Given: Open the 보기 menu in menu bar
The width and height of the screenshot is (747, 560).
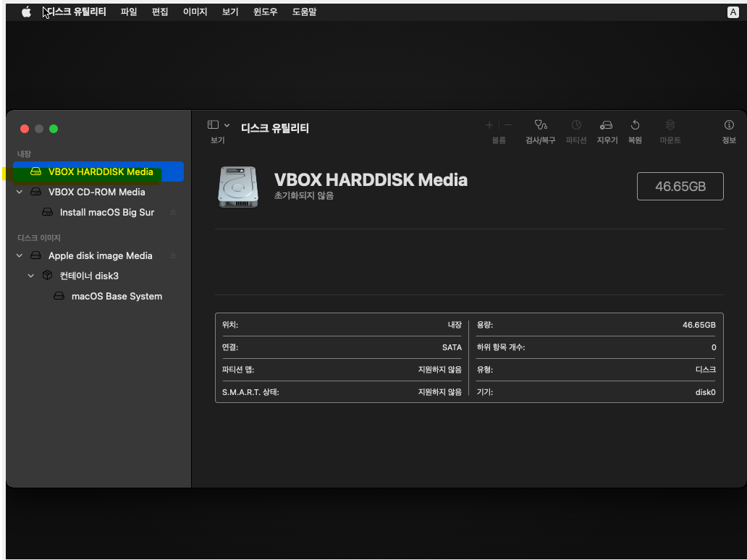Looking at the screenshot, I should point(230,12).
